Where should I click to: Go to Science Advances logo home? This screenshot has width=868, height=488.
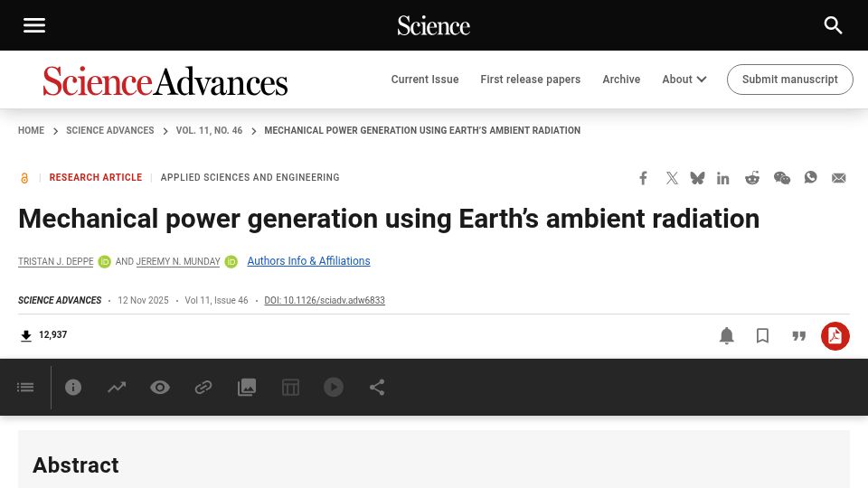pos(165,80)
